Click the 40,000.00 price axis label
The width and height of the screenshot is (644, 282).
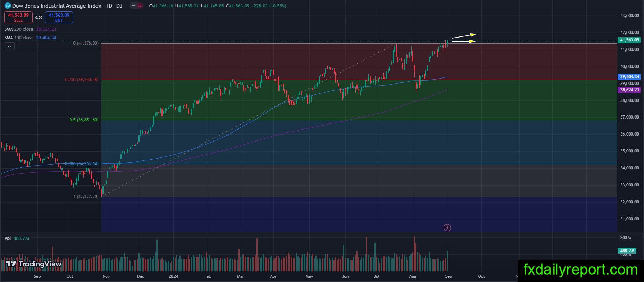(x=630, y=67)
